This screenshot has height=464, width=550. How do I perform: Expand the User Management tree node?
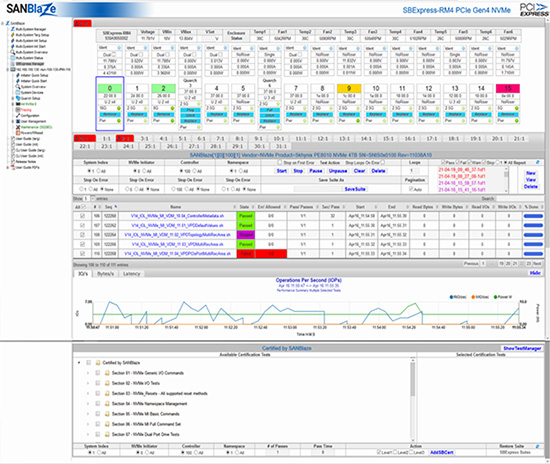click(13, 121)
